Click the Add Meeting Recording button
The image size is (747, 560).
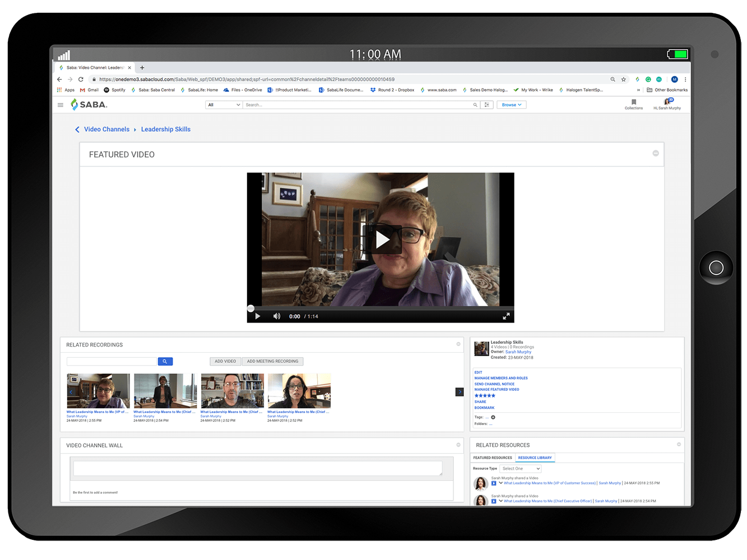tap(272, 361)
